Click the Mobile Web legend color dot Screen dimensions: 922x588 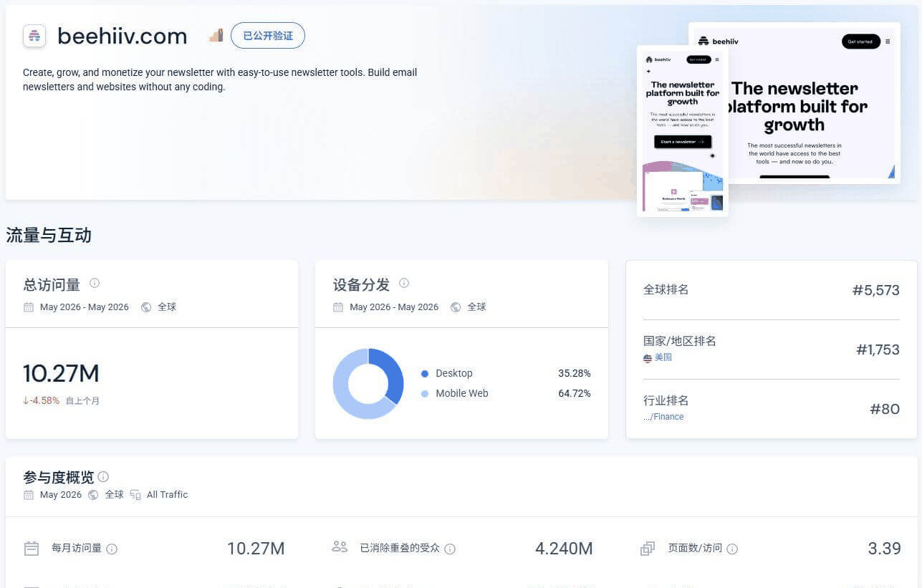pos(425,394)
